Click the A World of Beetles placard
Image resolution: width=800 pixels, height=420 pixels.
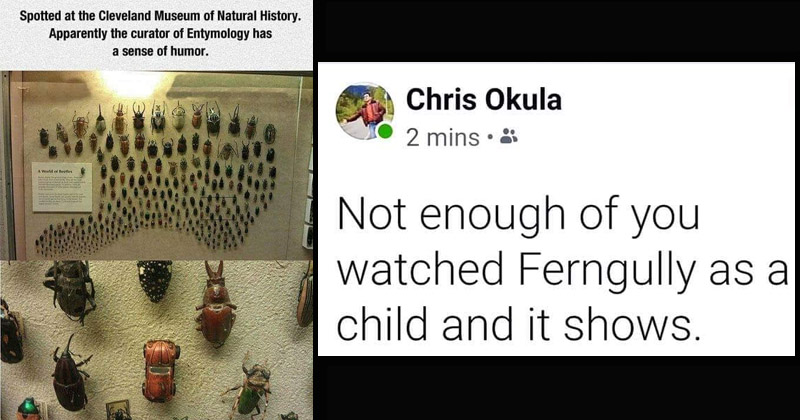click(62, 187)
